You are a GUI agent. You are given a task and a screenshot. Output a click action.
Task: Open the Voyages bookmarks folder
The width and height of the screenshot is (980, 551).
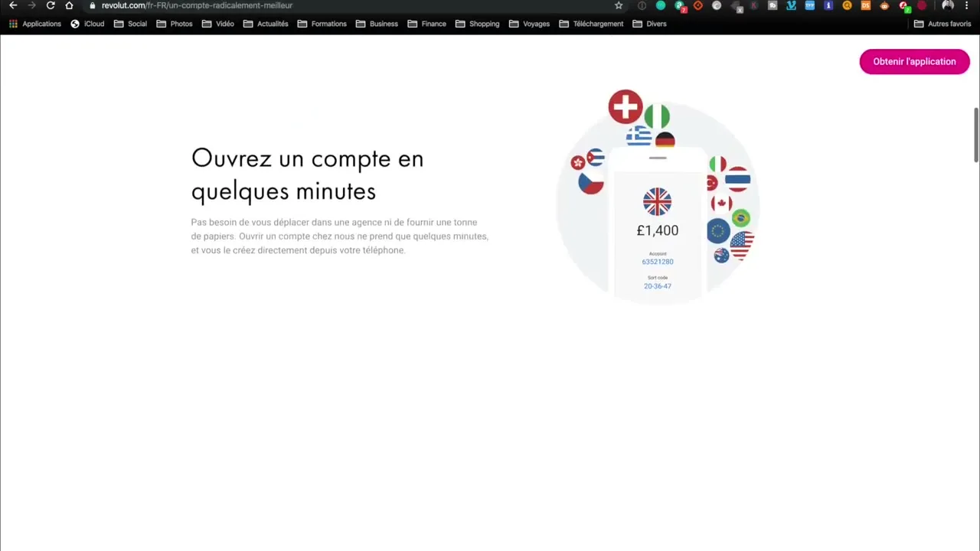point(529,24)
